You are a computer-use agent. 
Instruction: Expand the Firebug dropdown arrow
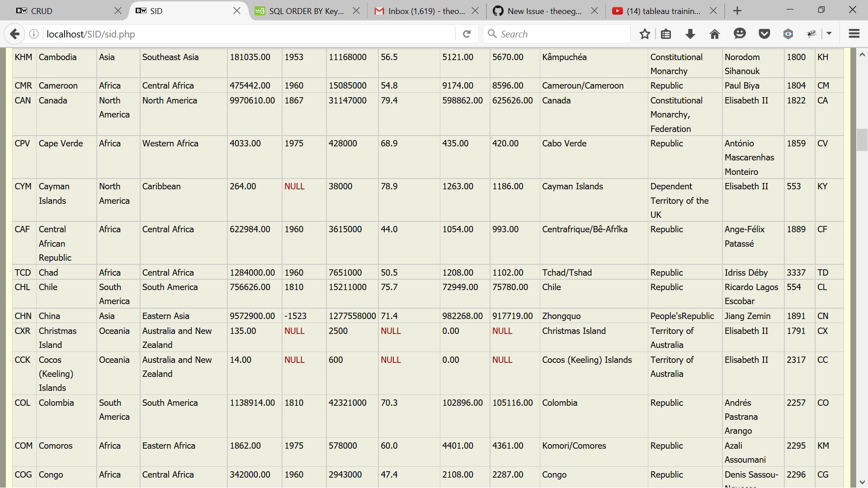[x=829, y=34]
